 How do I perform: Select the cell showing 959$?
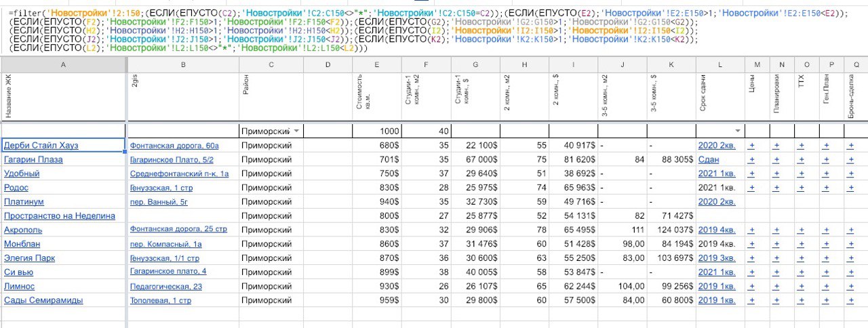(x=377, y=300)
